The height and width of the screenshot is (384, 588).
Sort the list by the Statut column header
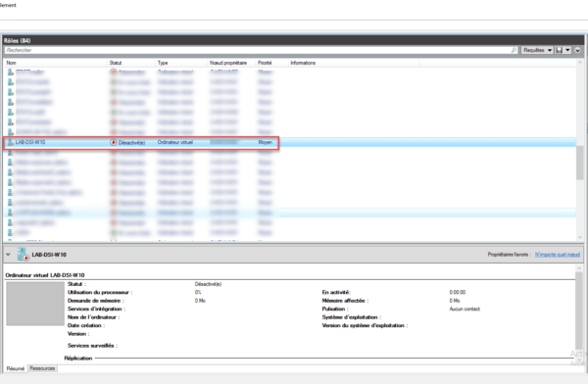pos(116,63)
